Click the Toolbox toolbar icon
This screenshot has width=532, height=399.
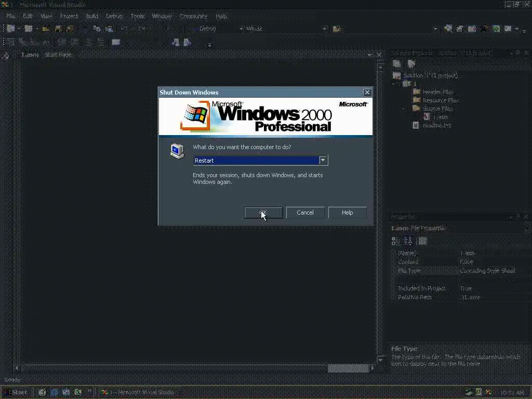coord(484,29)
